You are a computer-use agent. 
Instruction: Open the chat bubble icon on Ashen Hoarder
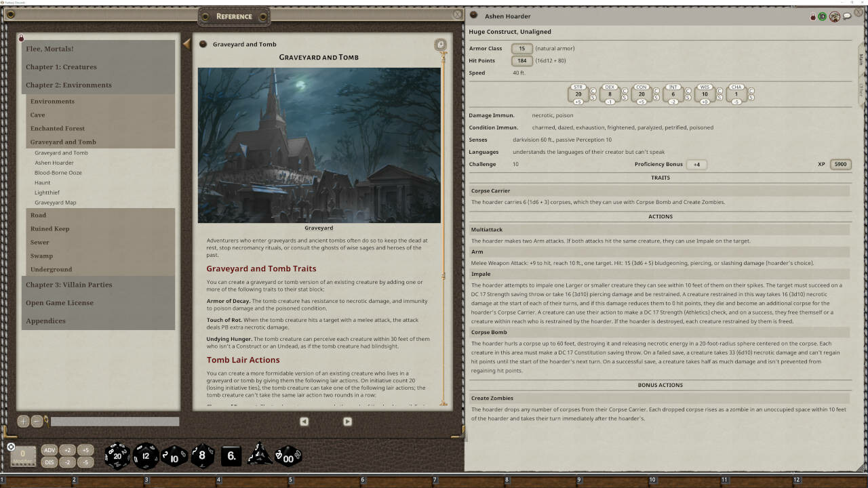pyautogui.click(x=846, y=16)
